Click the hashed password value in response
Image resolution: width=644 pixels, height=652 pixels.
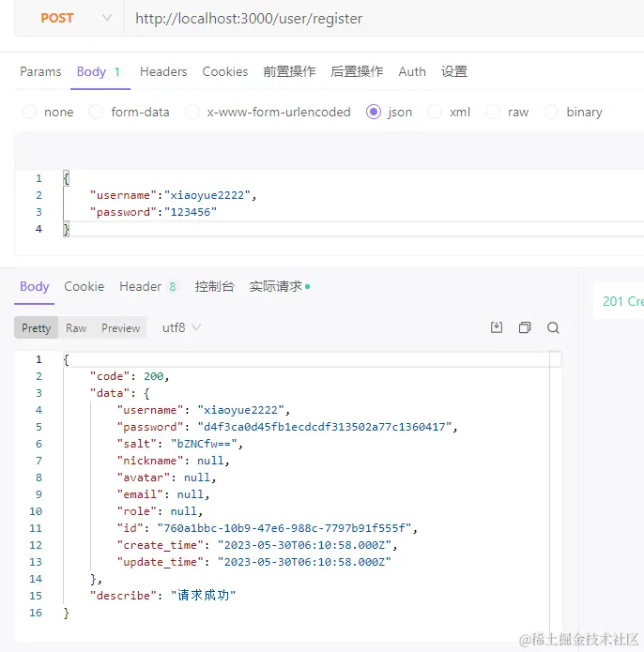325,427
